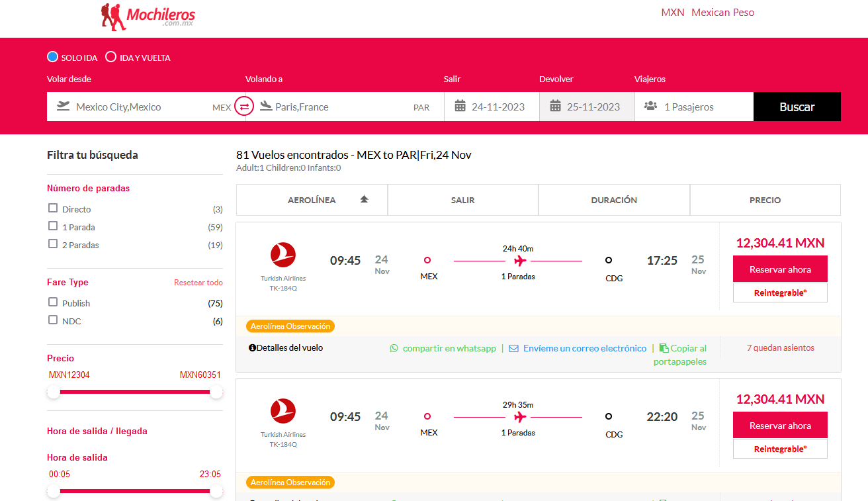The image size is (868, 501).
Task: Open the MXN Mexican Peso currency selector
Action: click(x=708, y=13)
